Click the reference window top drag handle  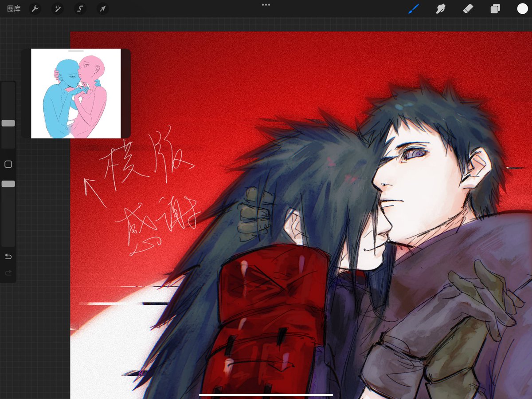coord(76,51)
